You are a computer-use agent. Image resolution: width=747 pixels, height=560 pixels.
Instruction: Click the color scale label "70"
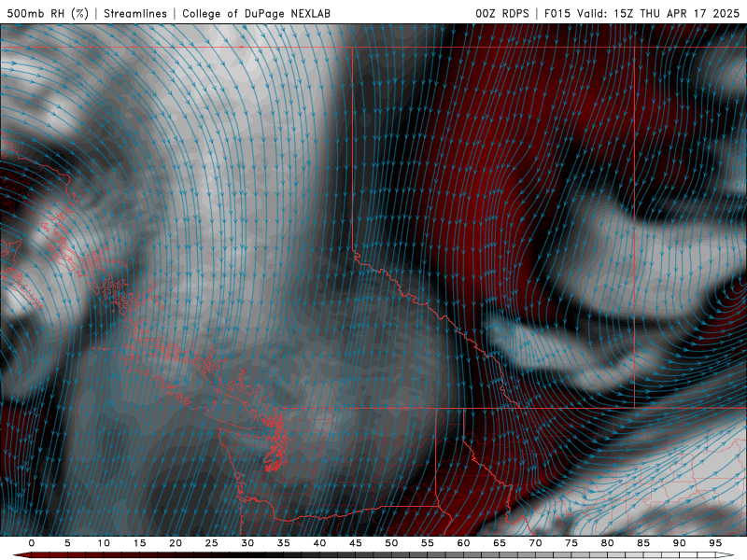(535, 543)
